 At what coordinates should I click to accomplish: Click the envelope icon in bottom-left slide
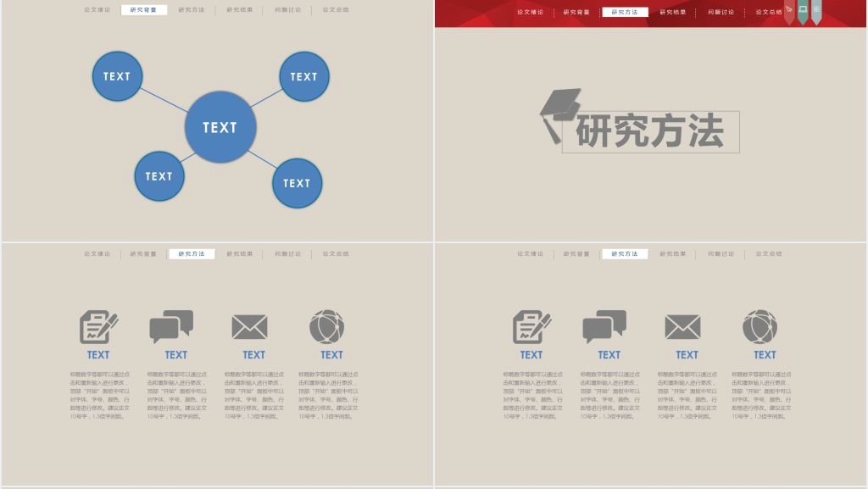[x=249, y=327]
